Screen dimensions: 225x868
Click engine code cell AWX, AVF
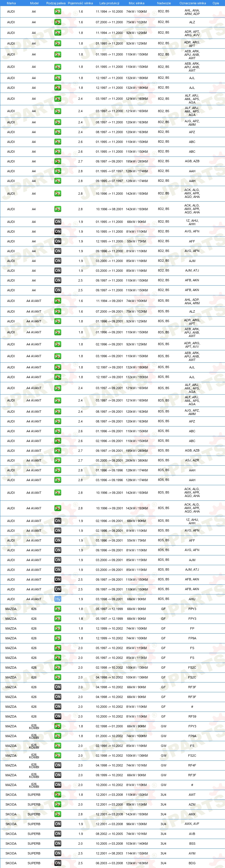(192, 824)
